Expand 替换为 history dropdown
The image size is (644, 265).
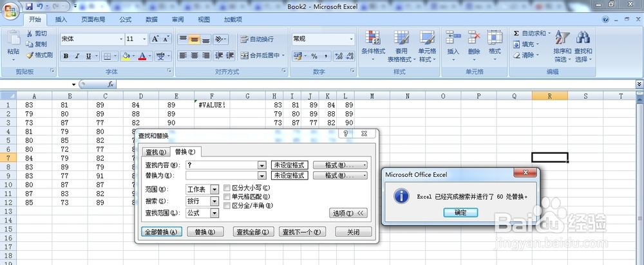262,175
